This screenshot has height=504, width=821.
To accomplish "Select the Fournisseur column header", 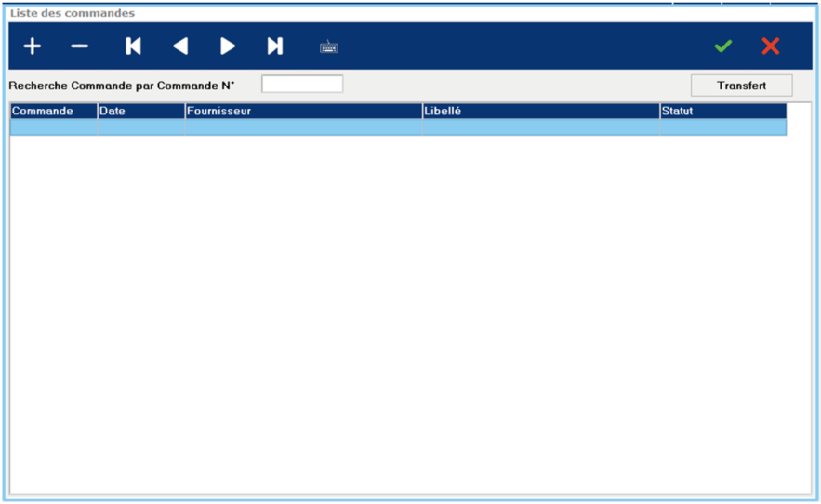I will coord(303,112).
